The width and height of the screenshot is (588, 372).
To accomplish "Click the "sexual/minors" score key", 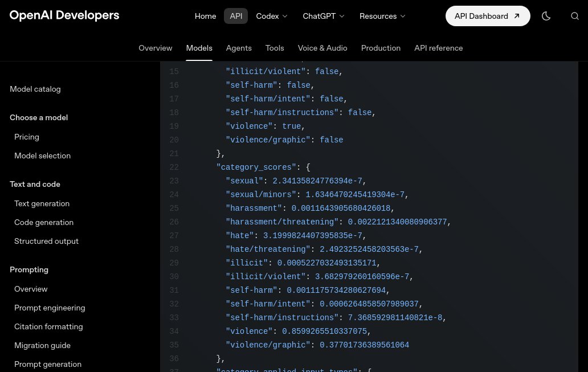I will coord(260,195).
